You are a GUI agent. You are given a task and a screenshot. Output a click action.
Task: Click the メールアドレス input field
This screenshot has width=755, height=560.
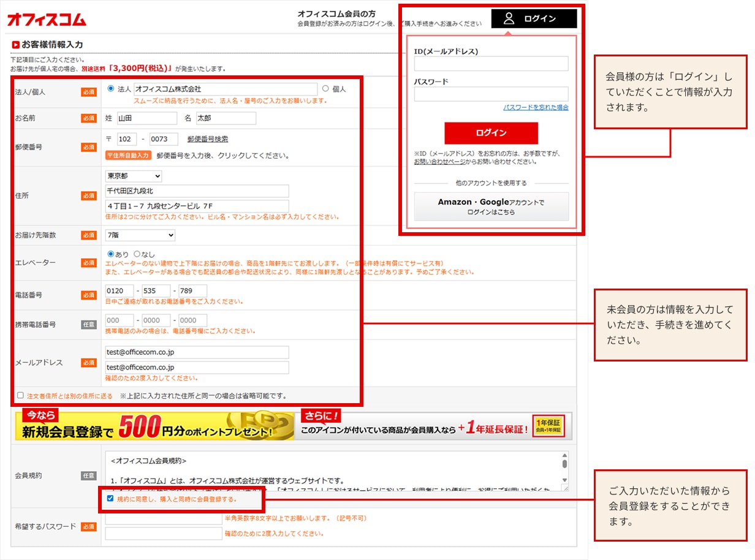click(196, 352)
